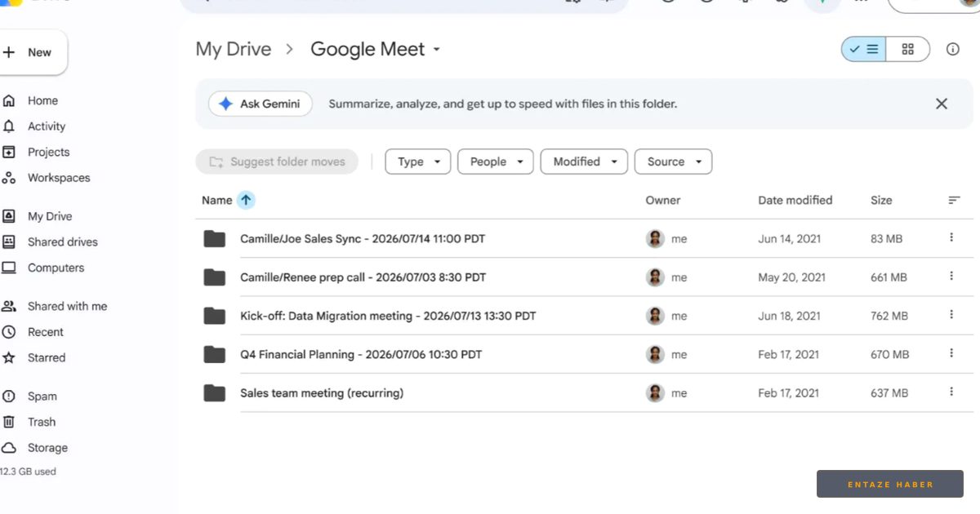The height and width of the screenshot is (514, 980).
Task: Open more actions for Sales team meeting (recurring)
Action: (x=951, y=392)
